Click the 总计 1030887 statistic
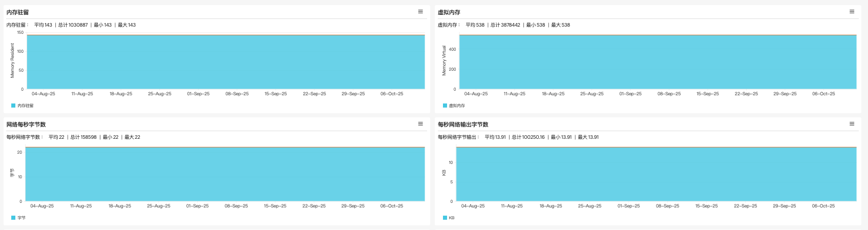The width and height of the screenshot is (868, 230). point(73,25)
